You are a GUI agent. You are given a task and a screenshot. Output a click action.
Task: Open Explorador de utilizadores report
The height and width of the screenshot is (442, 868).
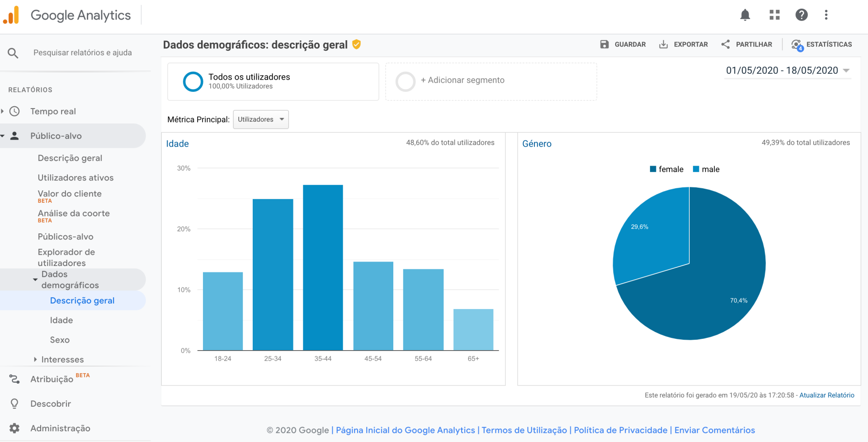point(66,257)
